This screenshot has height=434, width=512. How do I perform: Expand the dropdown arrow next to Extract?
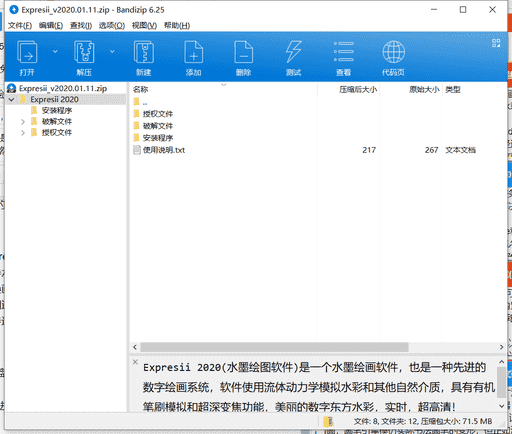pyautogui.click(x=112, y=51)
